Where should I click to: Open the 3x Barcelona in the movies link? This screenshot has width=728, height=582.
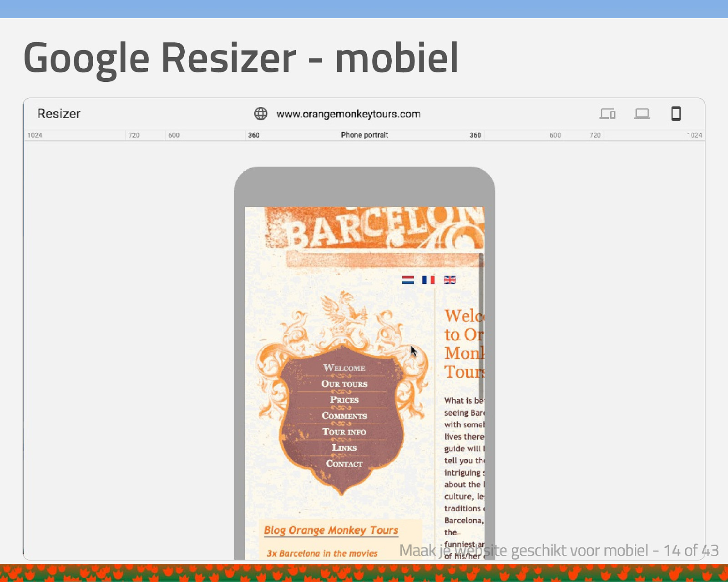322,553
